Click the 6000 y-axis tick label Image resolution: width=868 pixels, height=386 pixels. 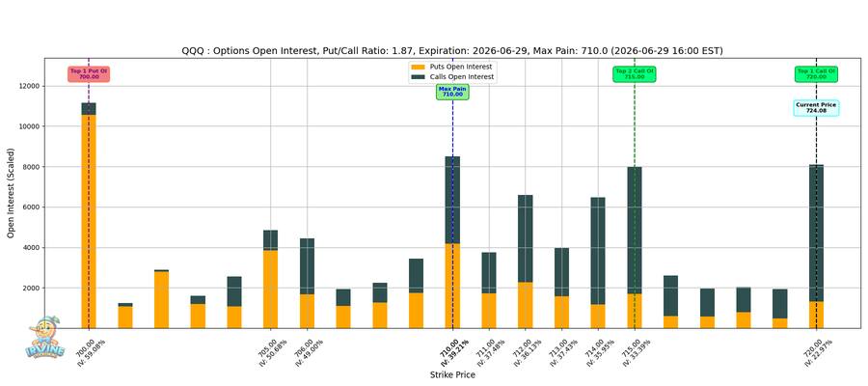coord(31,207)
